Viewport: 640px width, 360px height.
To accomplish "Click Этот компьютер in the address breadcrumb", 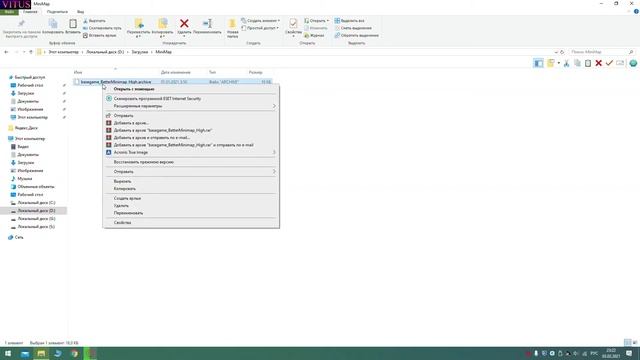I will pyautogui.click(x=63, y=52).
